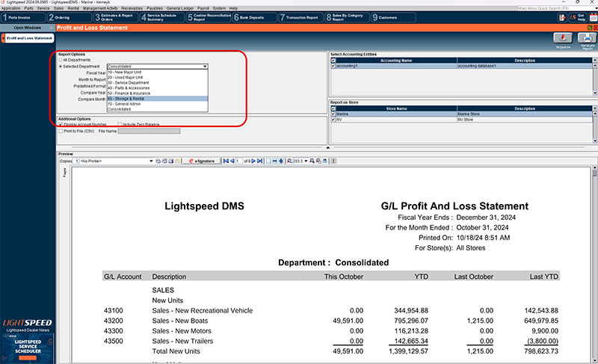Open shortcut 5 Cashier Reconciliation Report
598x364 pixels.
(209, 17)
